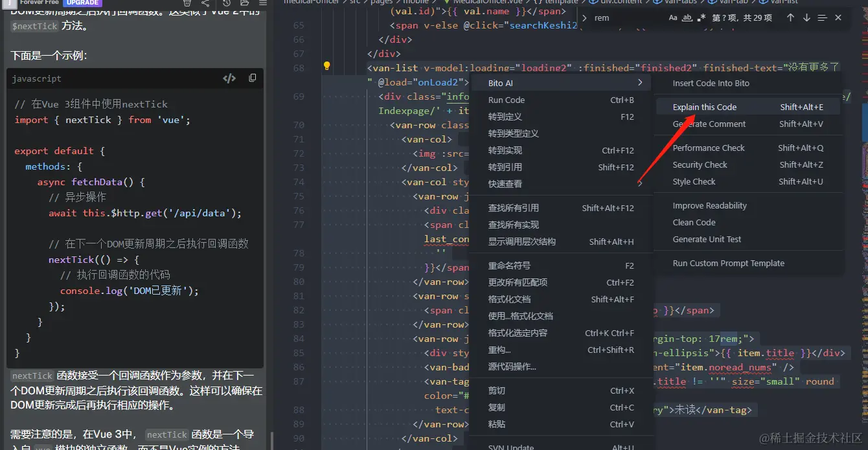868x450 pixels.
Task: Select Insert Code Into Bito
Action: pos(748,83)
